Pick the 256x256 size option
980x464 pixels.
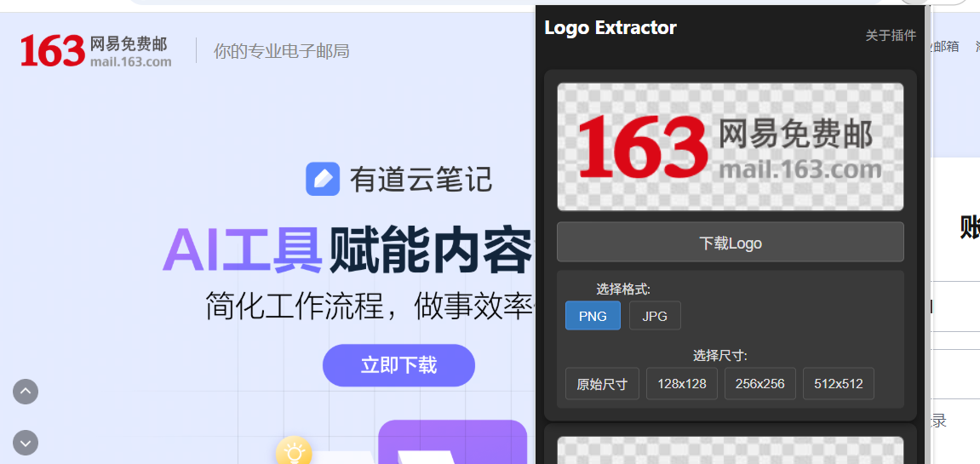759,384
